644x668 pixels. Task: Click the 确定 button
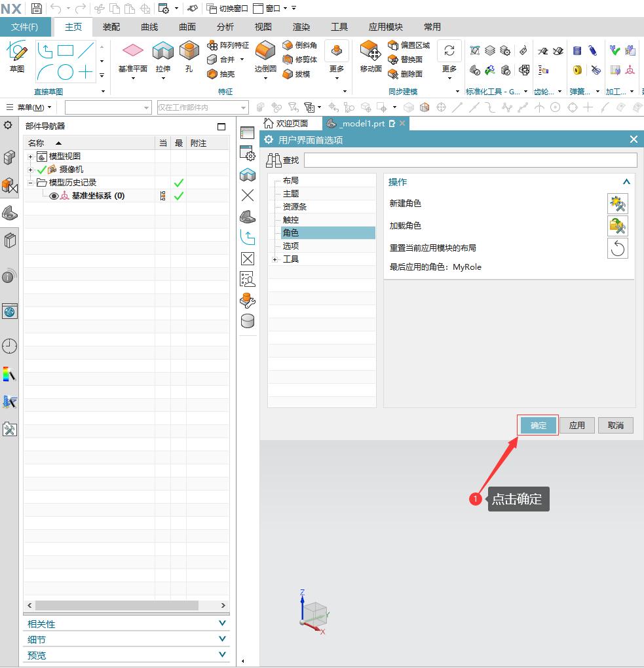[538, 425]
